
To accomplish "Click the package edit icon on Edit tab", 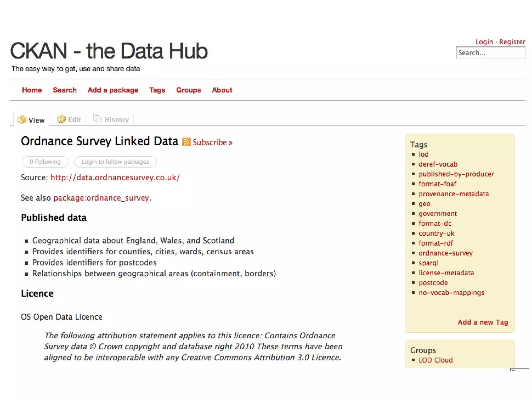I will point(61,119).
